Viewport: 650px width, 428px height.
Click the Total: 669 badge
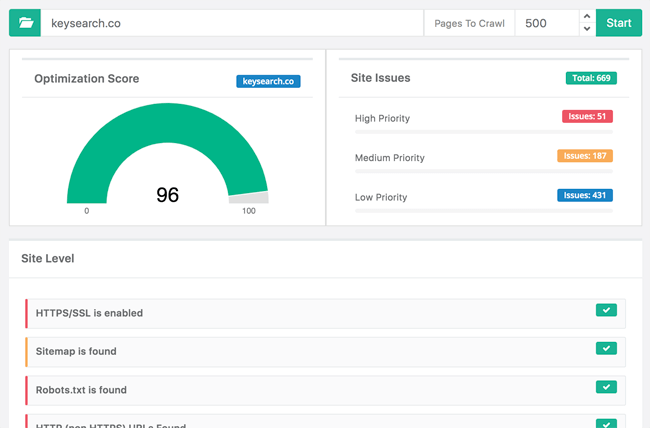click(x=591, y=78)
